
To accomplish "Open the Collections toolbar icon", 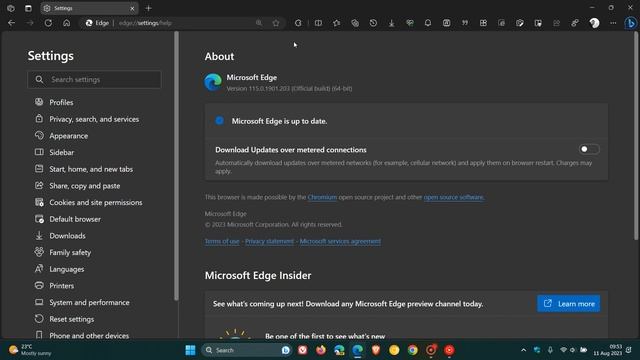I will point(355,23).
